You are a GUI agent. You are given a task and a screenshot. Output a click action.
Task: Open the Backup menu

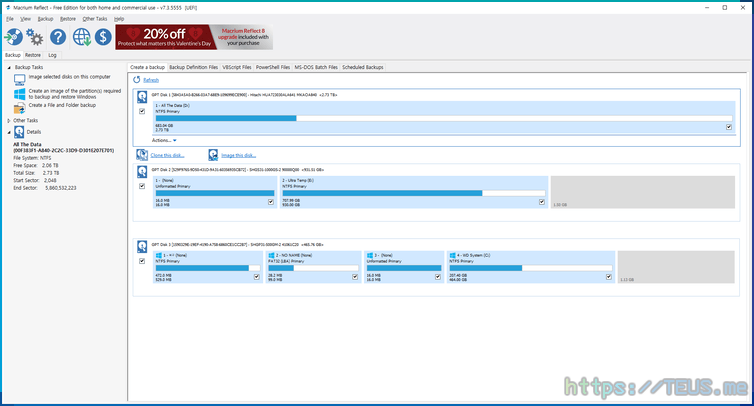tap(45, 19)
